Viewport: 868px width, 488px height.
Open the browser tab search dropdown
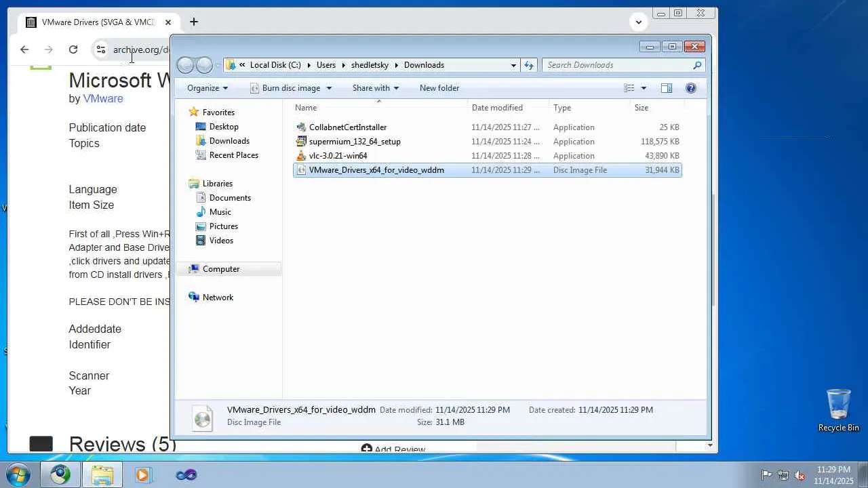click(638, 22)
